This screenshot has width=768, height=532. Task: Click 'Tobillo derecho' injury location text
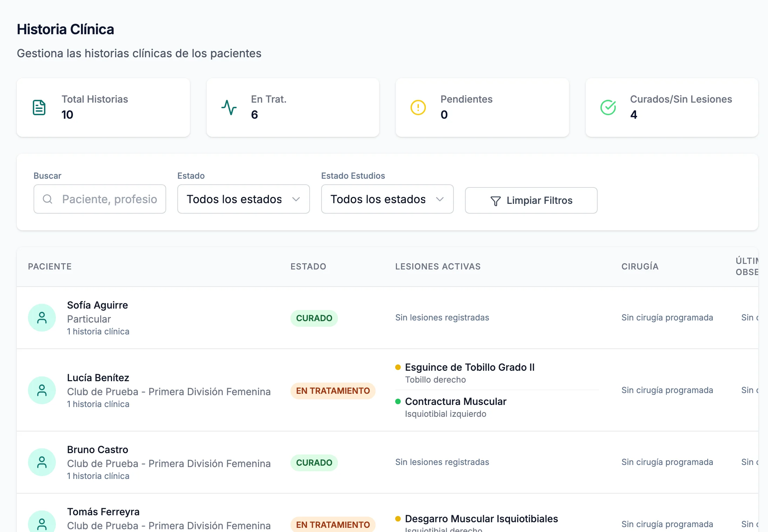pyautogui.click(x=435, y=380)
